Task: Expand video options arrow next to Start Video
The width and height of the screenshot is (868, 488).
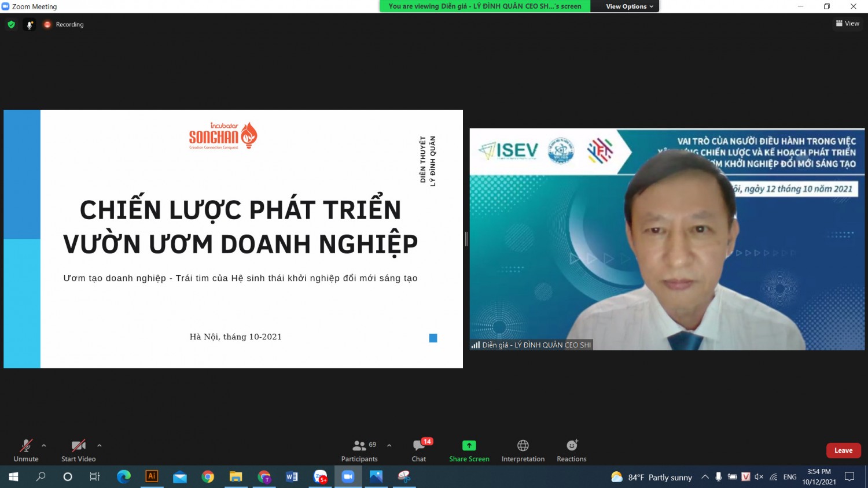Action: click(100, 446)
